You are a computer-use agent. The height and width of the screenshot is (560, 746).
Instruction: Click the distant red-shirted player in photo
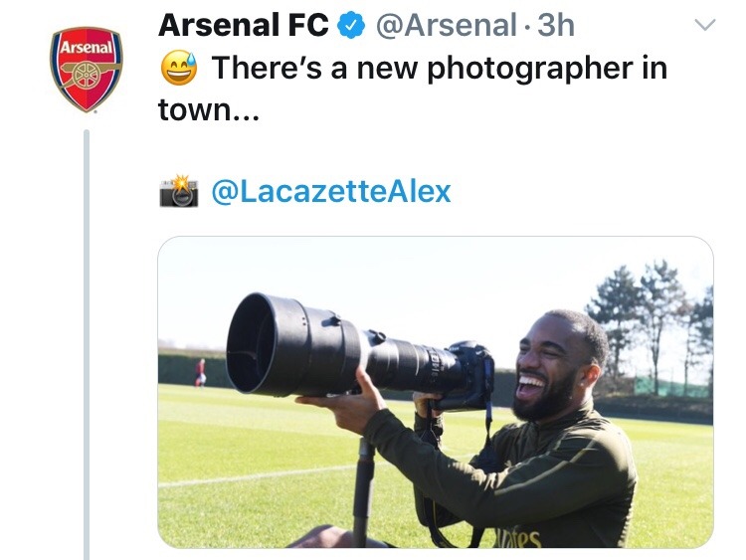click(201, 373)
